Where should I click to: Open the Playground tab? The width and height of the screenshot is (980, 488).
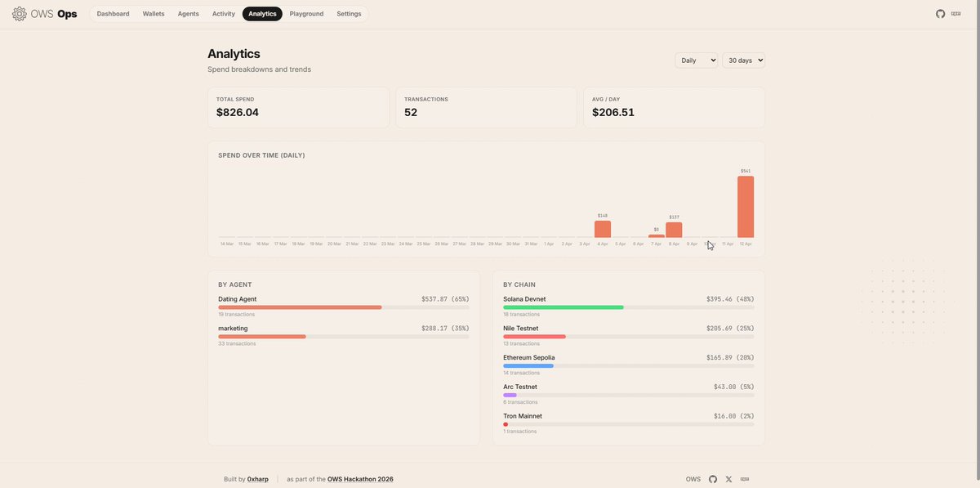point(306,14)
